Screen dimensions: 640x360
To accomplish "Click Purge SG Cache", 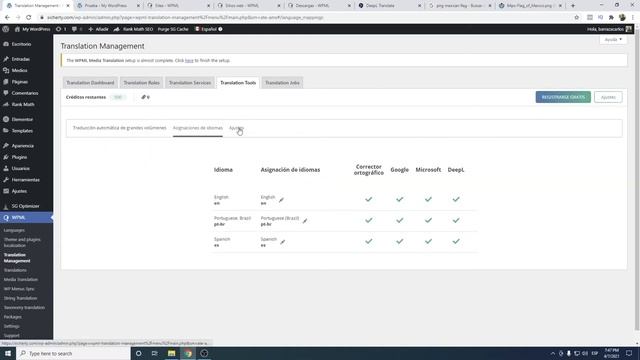I will click(173, 29).
